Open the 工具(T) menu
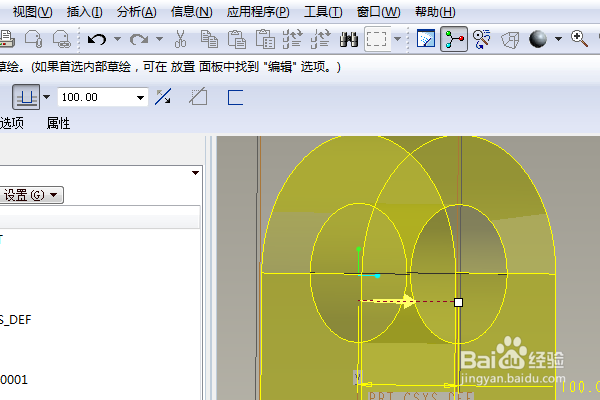This screenshot has width=600, height=400. (x=323, y=12)
